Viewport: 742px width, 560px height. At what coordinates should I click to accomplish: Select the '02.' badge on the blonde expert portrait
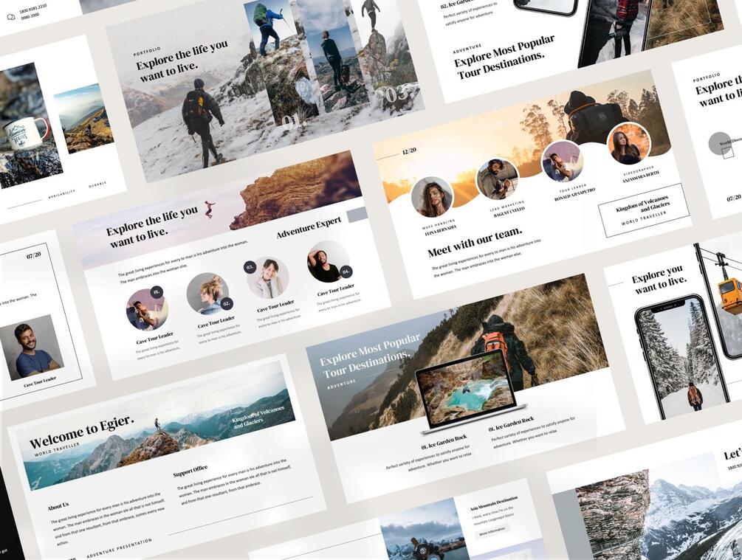coord(227,303)
